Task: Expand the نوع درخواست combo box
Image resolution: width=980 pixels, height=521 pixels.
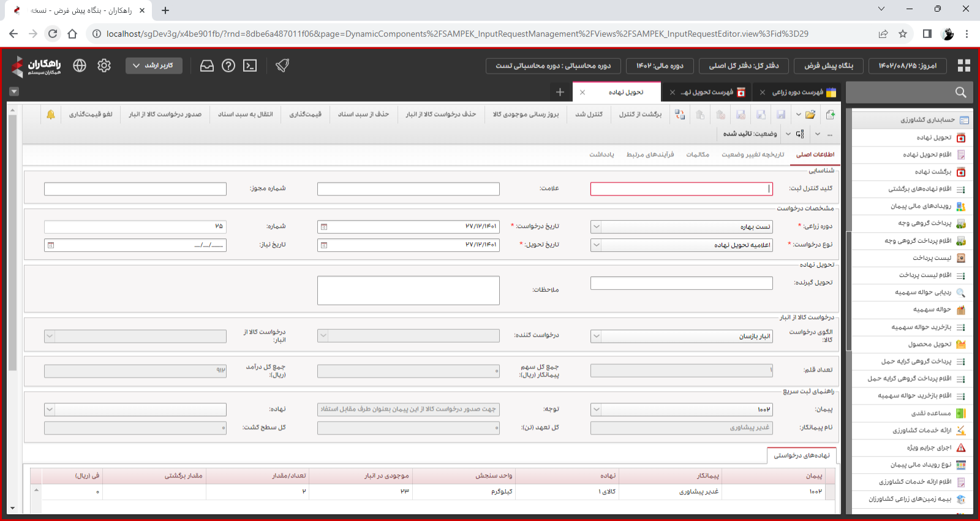Action: (x=596, y=245)
